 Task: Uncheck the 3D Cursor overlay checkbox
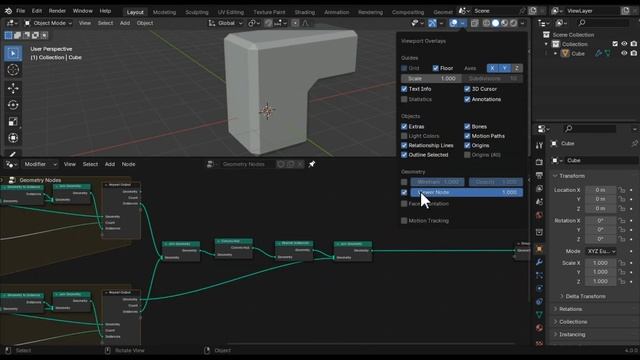(x=467, y=89)
